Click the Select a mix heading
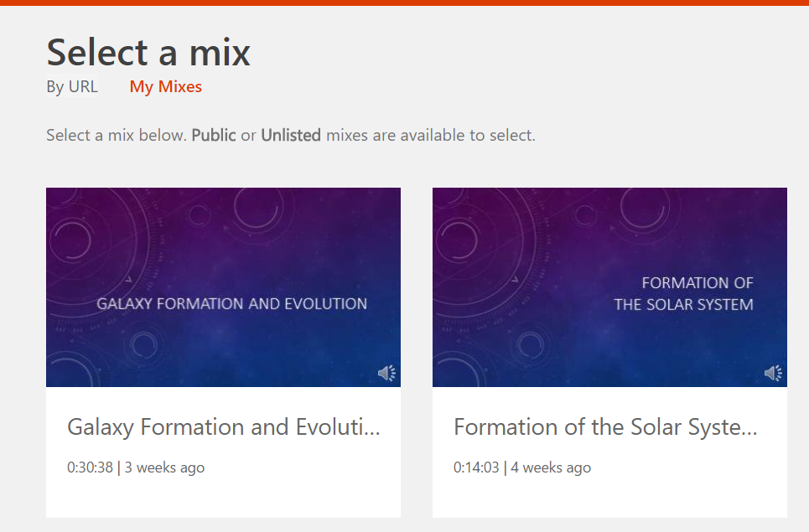 point(148,52)
